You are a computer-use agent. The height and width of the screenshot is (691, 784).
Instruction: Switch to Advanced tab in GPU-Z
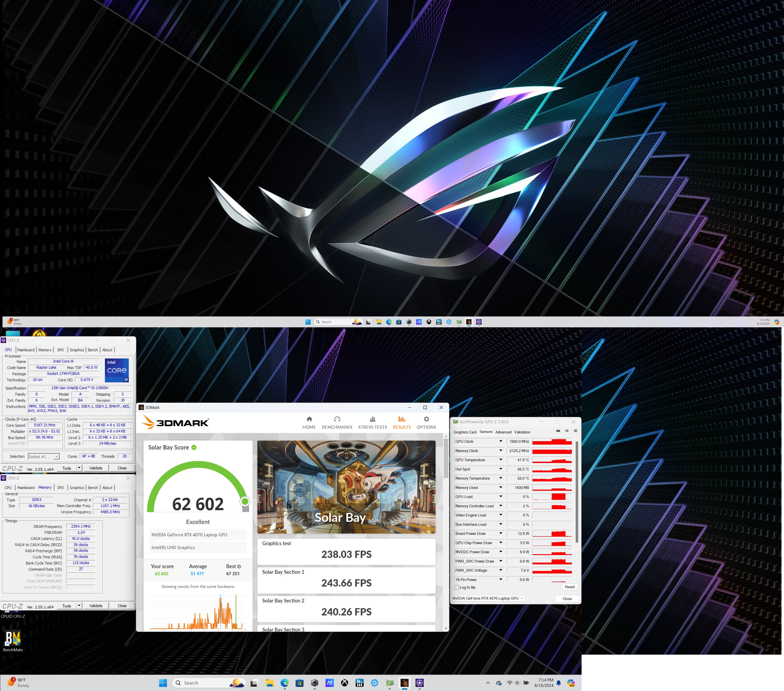pyautogui.click(x=503, y=432)
